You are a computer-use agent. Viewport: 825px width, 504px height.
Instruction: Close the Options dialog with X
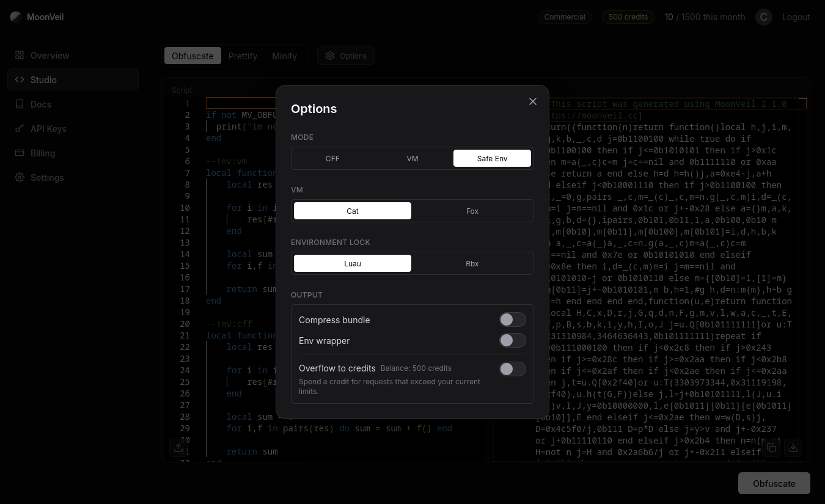533,101
